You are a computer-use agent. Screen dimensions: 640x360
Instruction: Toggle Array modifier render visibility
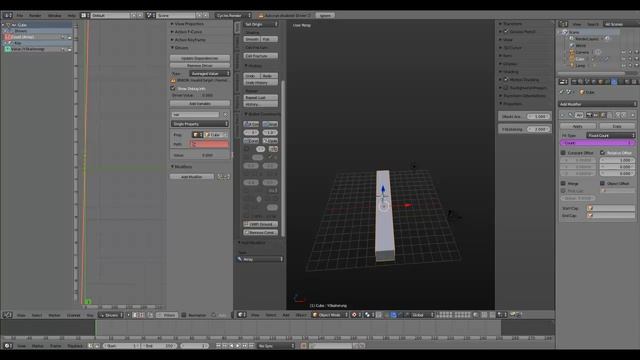coord(589,116)
